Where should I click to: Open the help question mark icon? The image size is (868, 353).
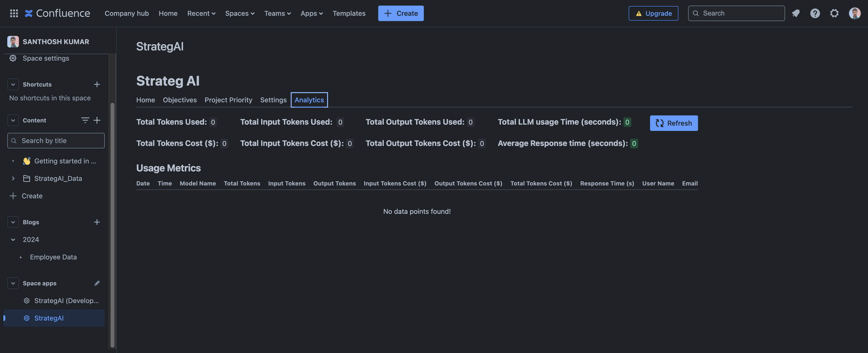[815, 13]
